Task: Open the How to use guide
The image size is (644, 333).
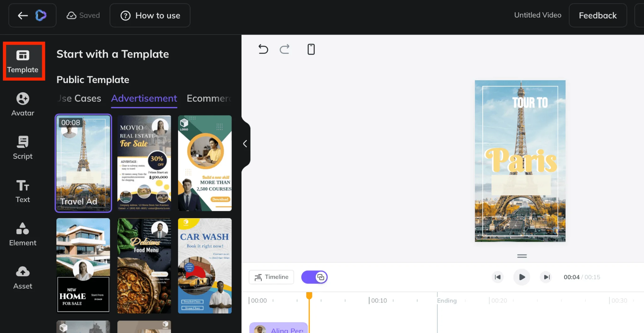Action: (x=150, y=15)
